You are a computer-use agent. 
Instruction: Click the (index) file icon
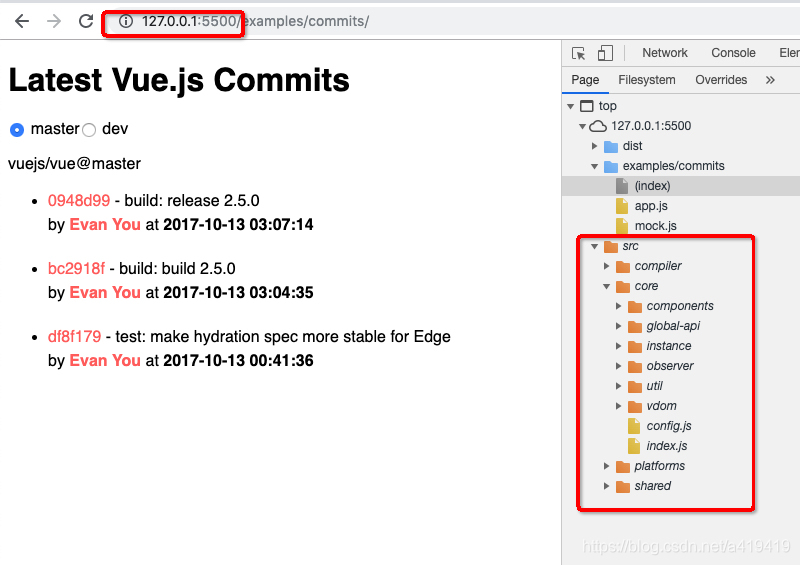pyautogui.click(x=622, y=186)
